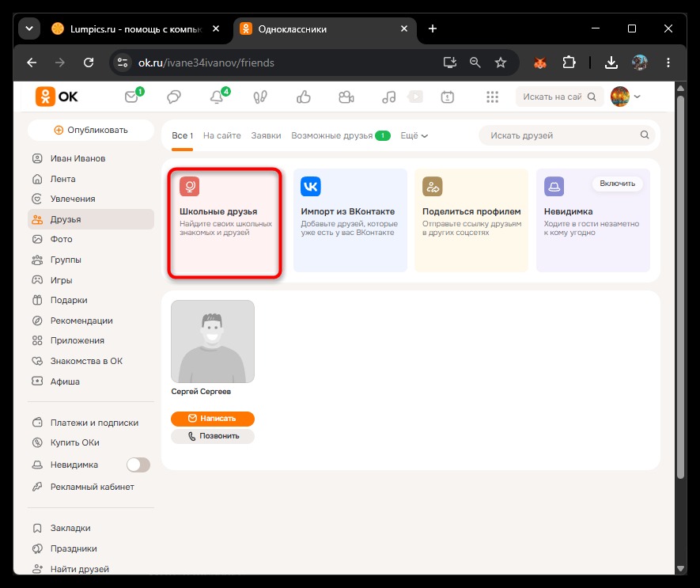Click the zoom magnifier icon in address bar
This screenshot has height=588, width=700.
coord(475,63)
